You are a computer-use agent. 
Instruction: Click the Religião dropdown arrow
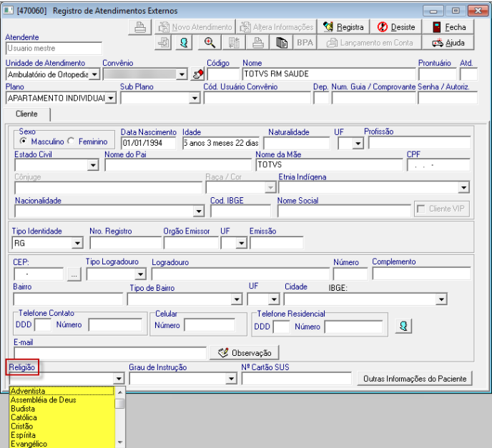(x=119, y=379)
